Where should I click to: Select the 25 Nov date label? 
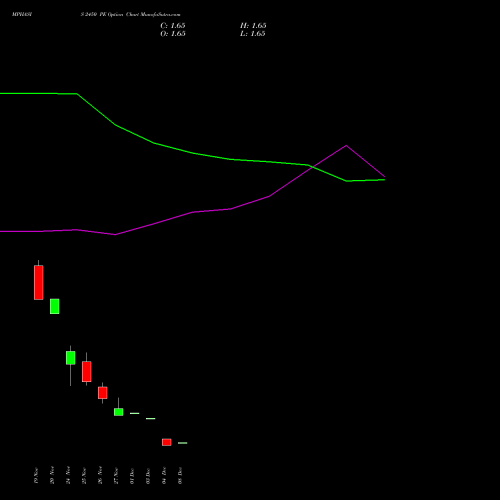coord(84,476)
